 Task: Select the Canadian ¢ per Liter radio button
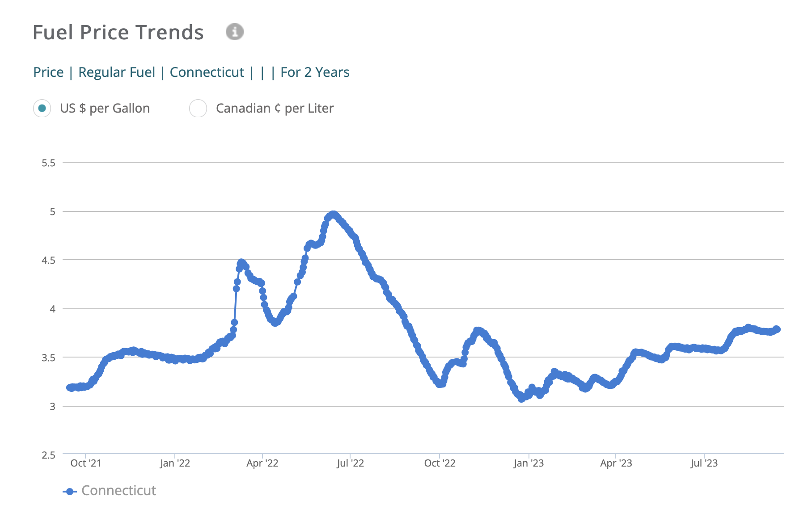198,108
